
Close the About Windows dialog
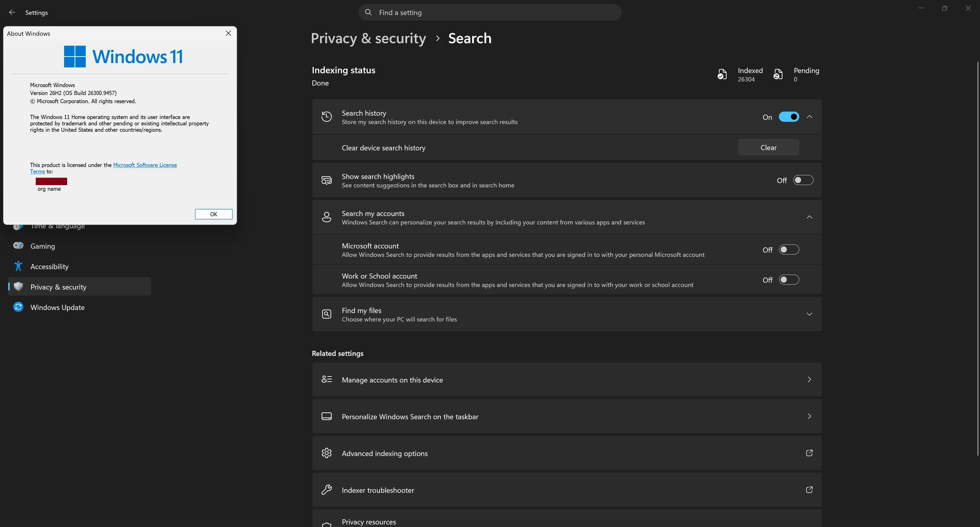pyautogui.click(x=228, y=33)
